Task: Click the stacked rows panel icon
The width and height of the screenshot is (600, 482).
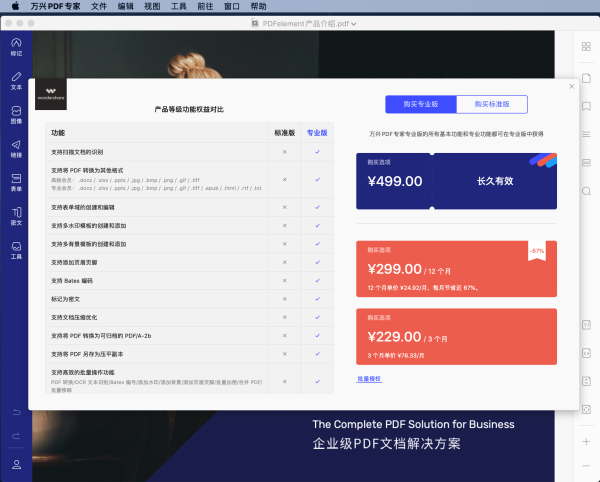Action: (x=586, y=163)
